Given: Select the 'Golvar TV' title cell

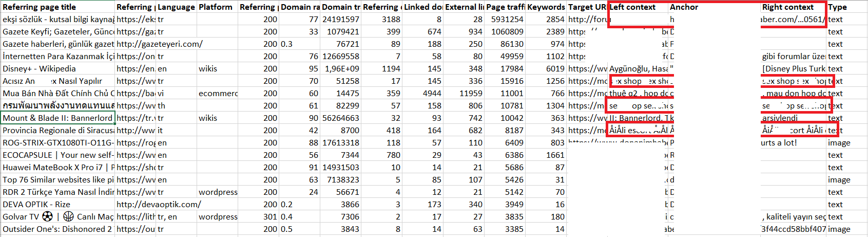Looking at the screenshot, I should click(x=57, y=216).
